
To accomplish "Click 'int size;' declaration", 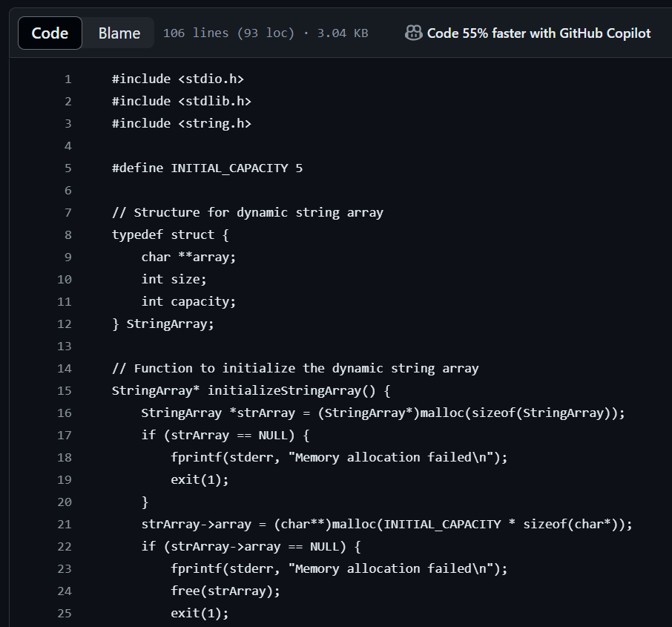I will (174, 280).
